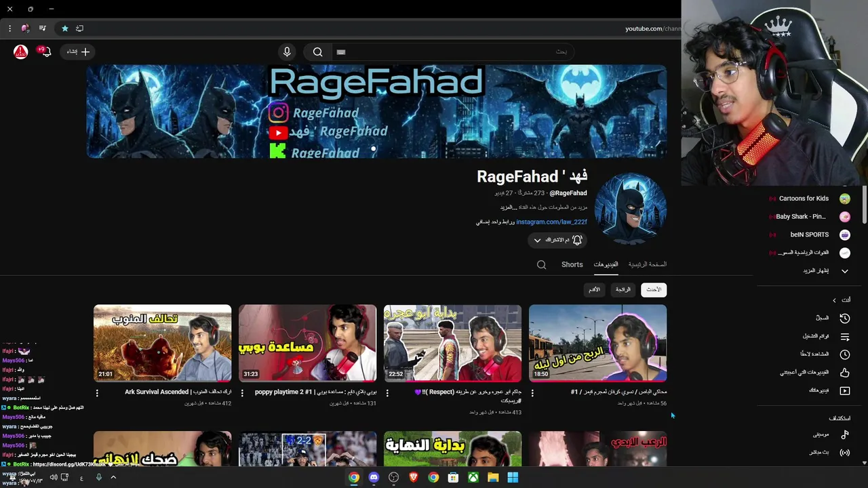The image size is (868, 488).
Task: Open the 18:50 video thumbnail
Action: (597, 343)
